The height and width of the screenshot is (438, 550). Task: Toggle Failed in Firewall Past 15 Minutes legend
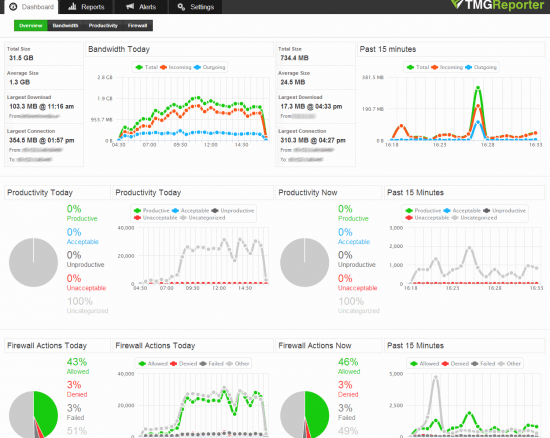click(483, 364)
